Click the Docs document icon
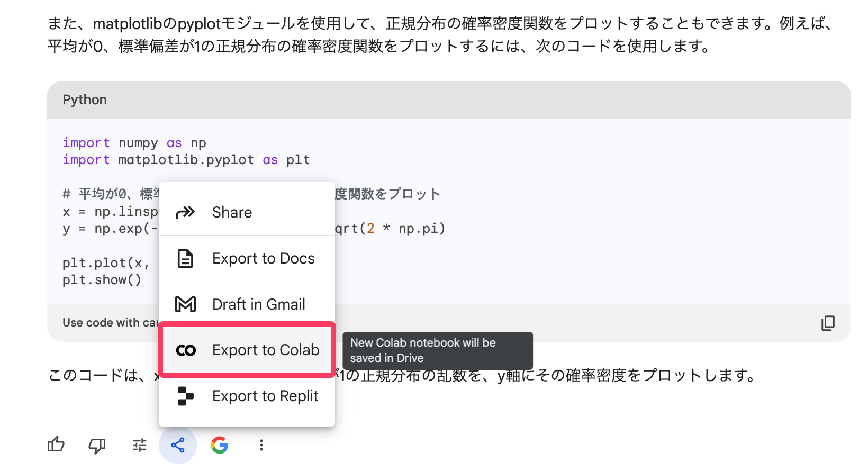 tap(185, 259)
